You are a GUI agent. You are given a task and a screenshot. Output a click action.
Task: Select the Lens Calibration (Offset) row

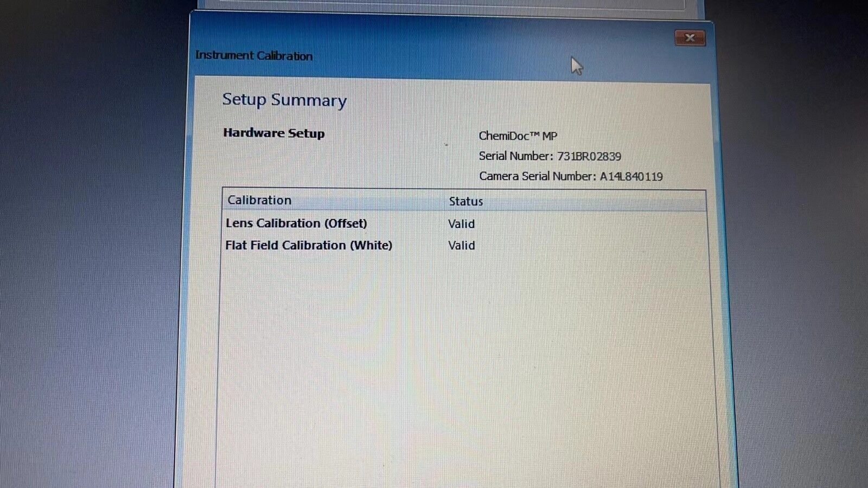point(464,223)
